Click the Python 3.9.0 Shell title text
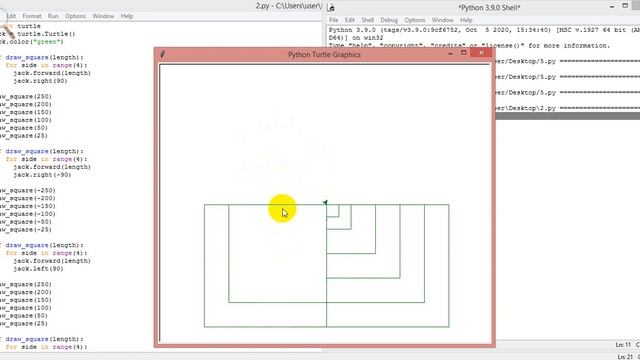The image size is (640, 360). click(489, 7)
